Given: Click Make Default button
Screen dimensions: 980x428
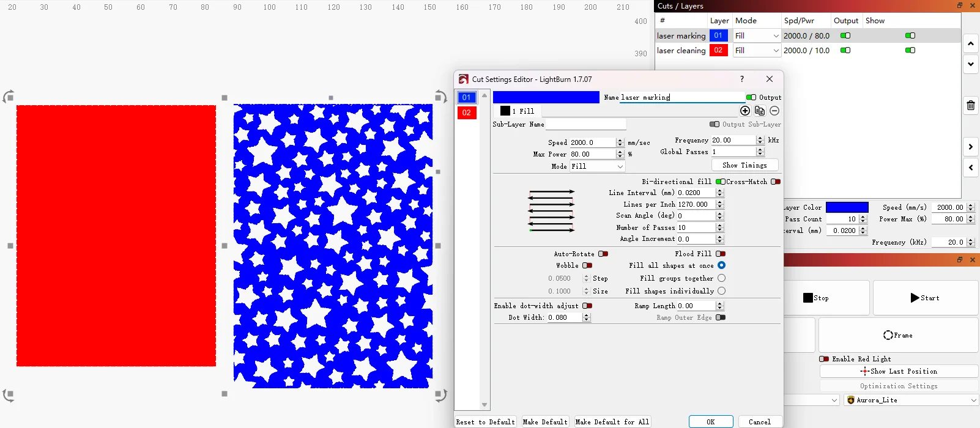Looking at the screenshot, I should pyautogui.click(x=545, y=422).
